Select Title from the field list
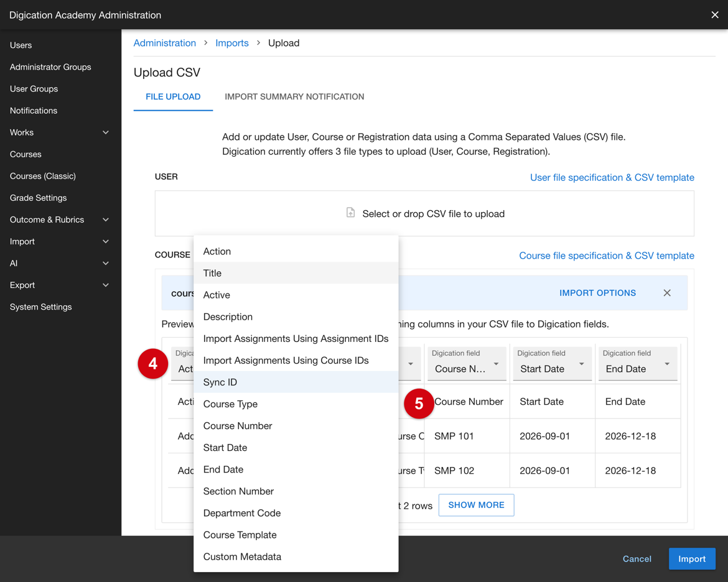 click(x=296, y=273)
